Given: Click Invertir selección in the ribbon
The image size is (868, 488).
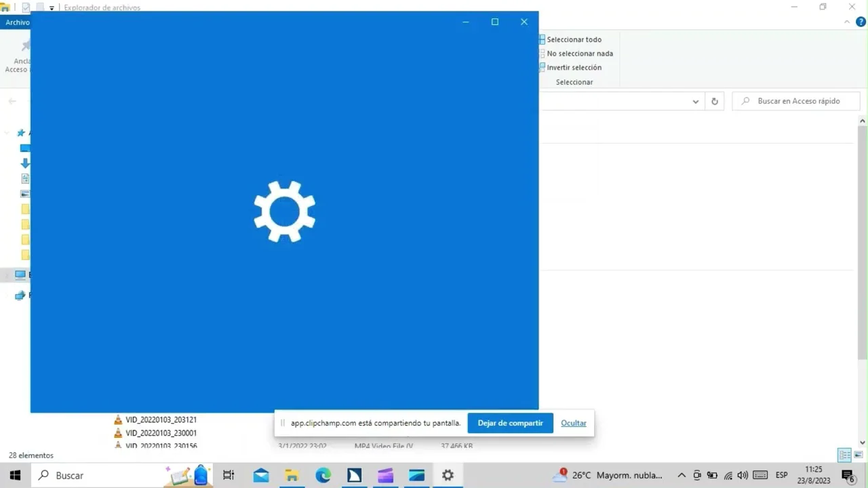Looking at the screenshot, I should click(574, 67).
